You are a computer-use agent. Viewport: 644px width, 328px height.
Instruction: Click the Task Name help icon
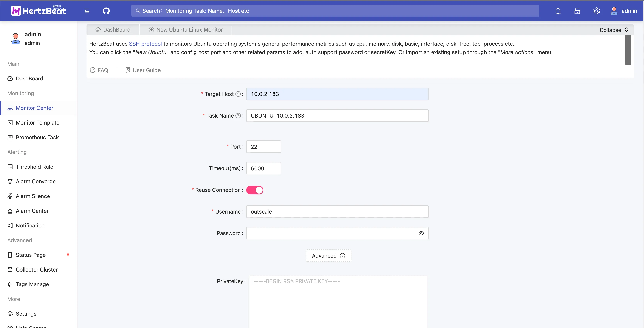point(238,116)
